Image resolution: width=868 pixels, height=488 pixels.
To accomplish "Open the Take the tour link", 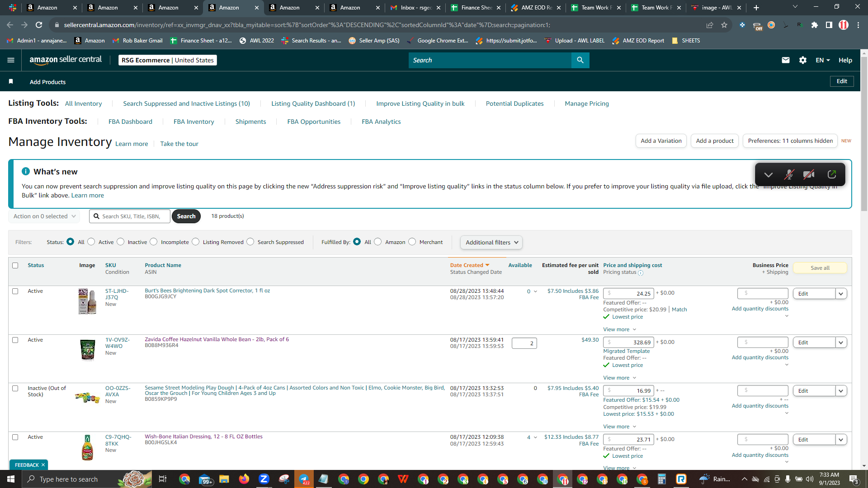I will point(179,144).
